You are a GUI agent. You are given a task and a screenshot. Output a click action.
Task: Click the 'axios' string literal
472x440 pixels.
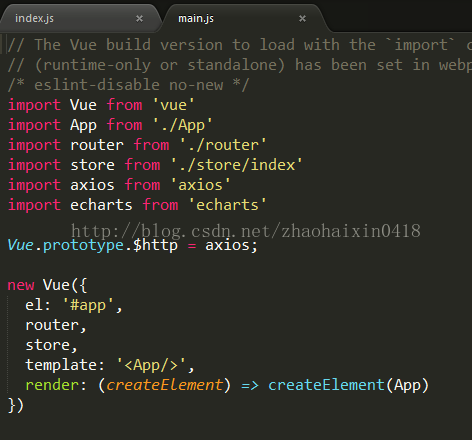200,185
